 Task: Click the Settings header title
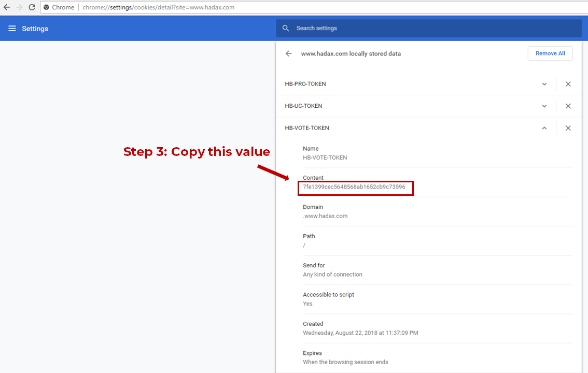[35, 28]
